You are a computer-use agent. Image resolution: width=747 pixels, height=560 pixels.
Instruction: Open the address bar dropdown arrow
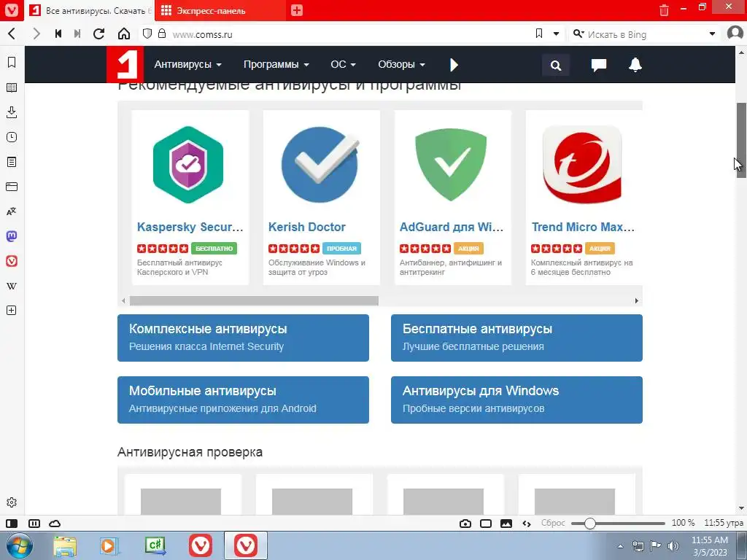[556, 34]
